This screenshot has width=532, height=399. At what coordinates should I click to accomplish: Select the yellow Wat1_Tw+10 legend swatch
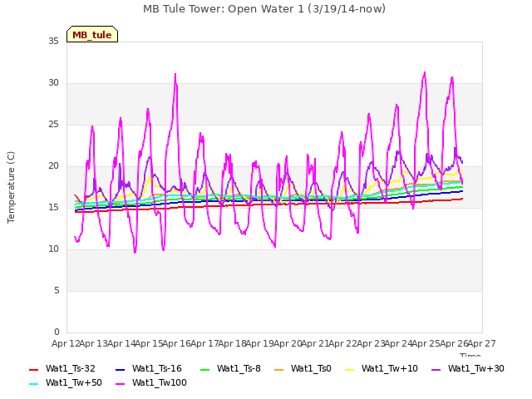click(x=349, y=369)
